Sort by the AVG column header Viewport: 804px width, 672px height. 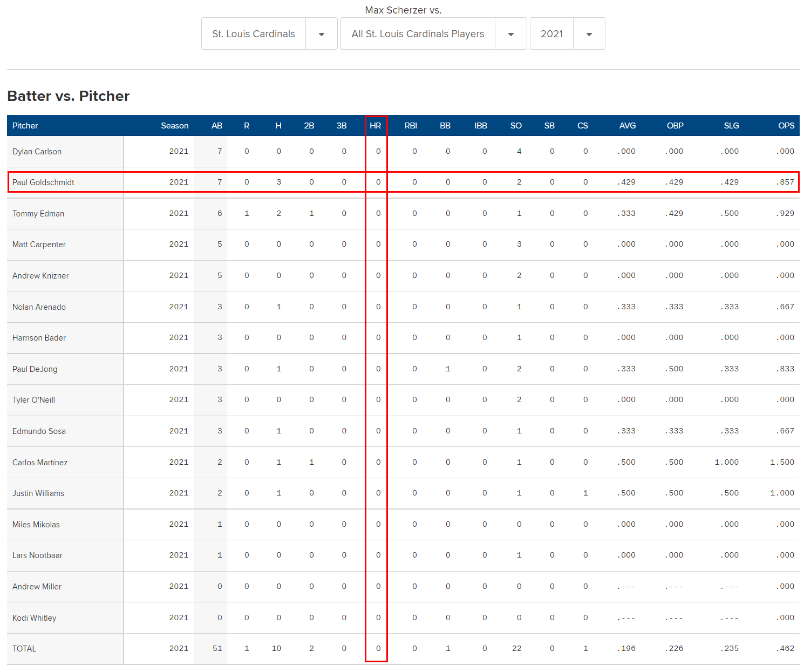coord(628,125)
